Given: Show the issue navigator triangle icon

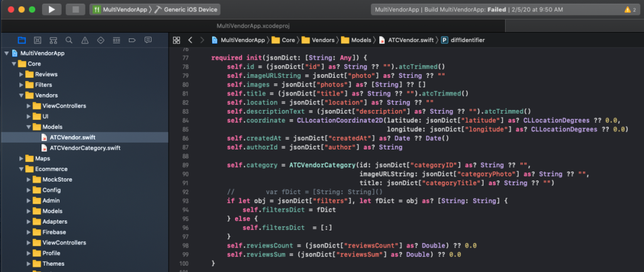Looking at the screenshot, I should (85, 40).
